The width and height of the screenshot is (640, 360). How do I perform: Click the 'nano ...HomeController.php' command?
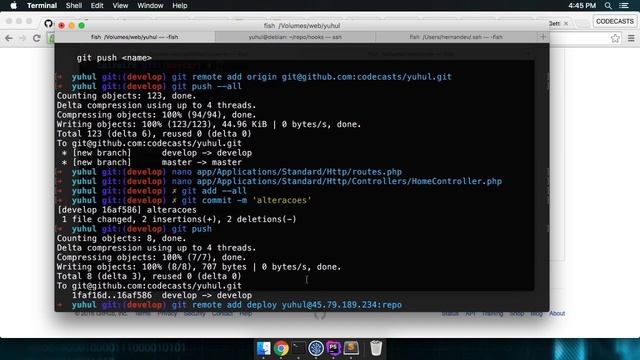337,181
